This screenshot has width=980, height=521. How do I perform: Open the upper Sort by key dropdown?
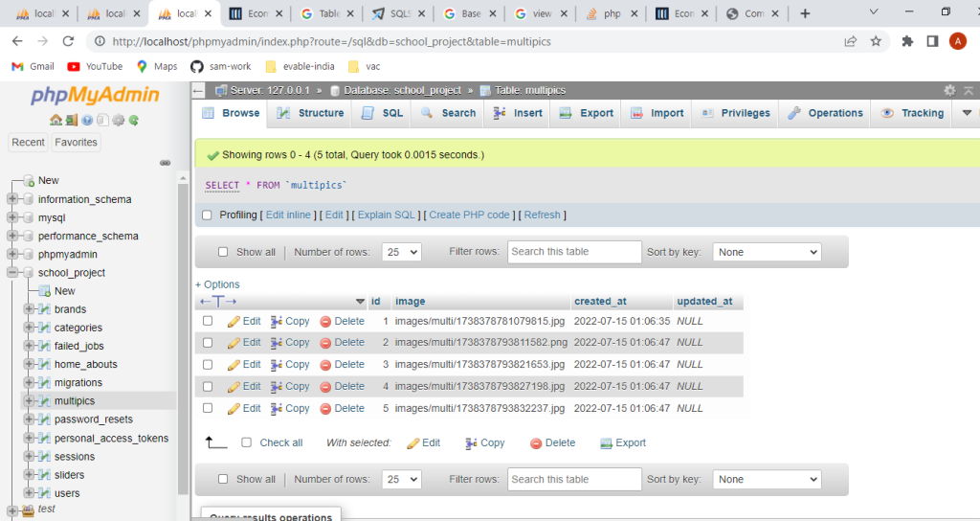coord(766,252)
